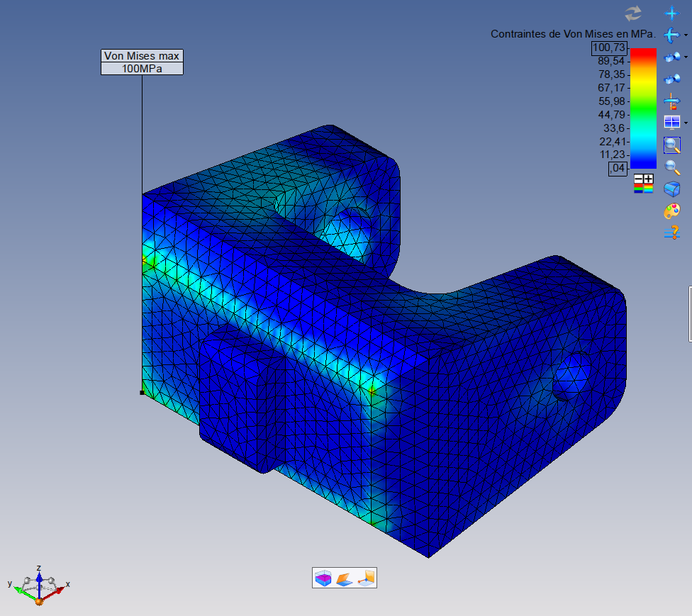Select the first camera projection icon
The width and height of the screenshot is (692, 616).
coord(671,57)
